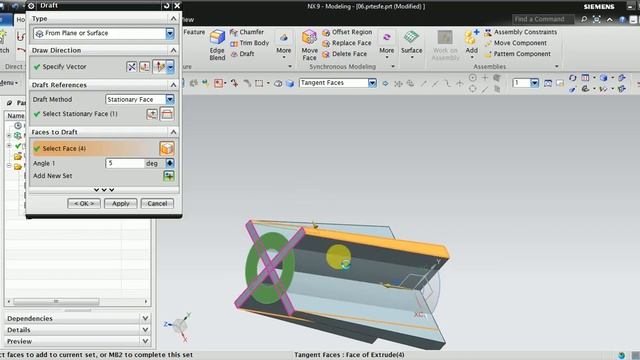640x360 pixels.
Task: Expand the Details panel
Action: pyautogui.click(x=145, y=330)
